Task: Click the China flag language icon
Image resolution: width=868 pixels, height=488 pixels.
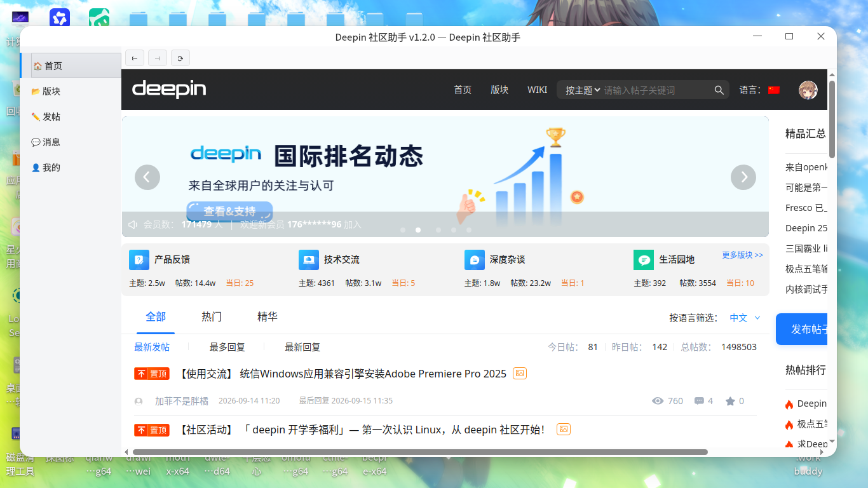Action: 774,90
